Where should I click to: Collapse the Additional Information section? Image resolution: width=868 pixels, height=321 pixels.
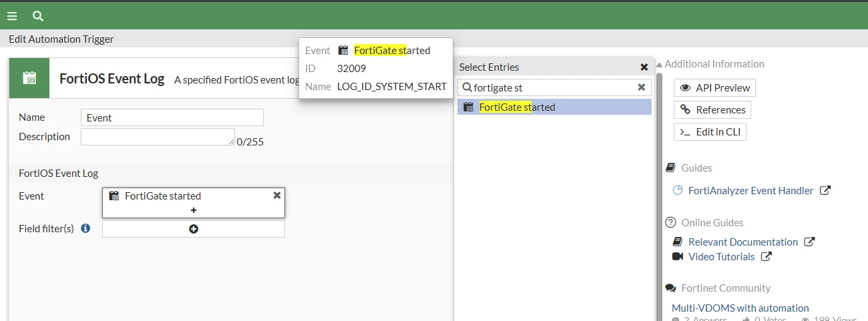[660, 65]
